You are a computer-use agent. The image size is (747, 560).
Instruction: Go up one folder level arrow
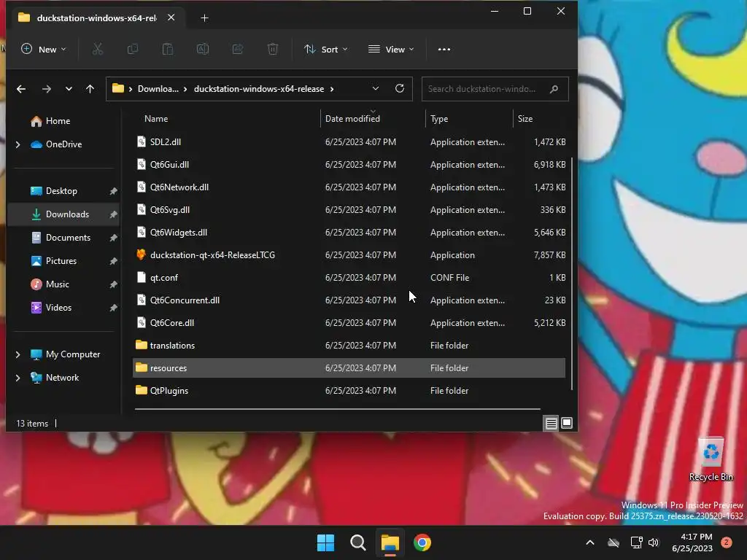pyautogui.click(x=90, y=89)
